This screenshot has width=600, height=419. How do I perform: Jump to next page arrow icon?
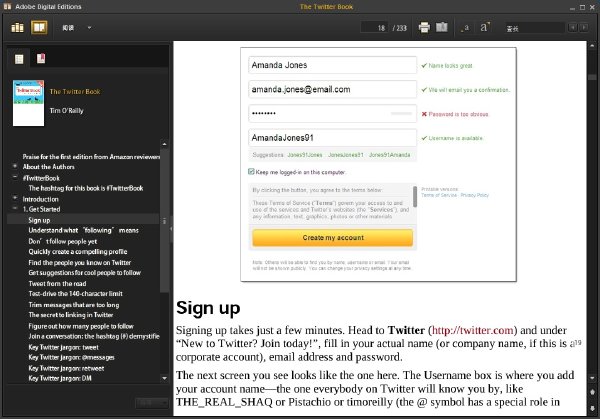coord(592,408)
